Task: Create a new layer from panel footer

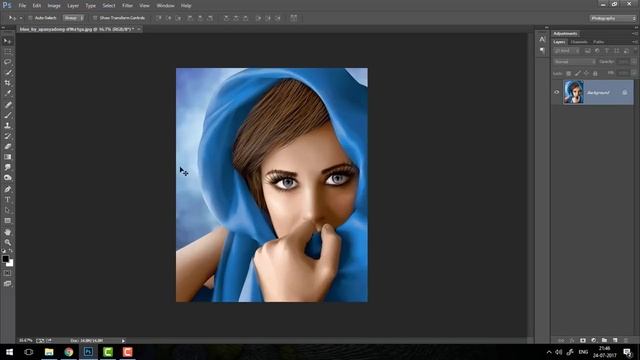Action: click(615, 340)
